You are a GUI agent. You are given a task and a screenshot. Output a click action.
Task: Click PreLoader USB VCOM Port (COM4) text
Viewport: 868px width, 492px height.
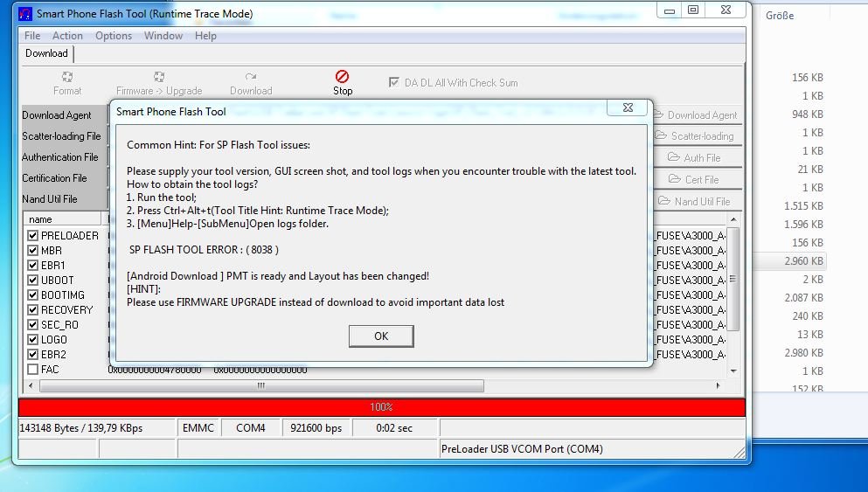coord(522,449)
